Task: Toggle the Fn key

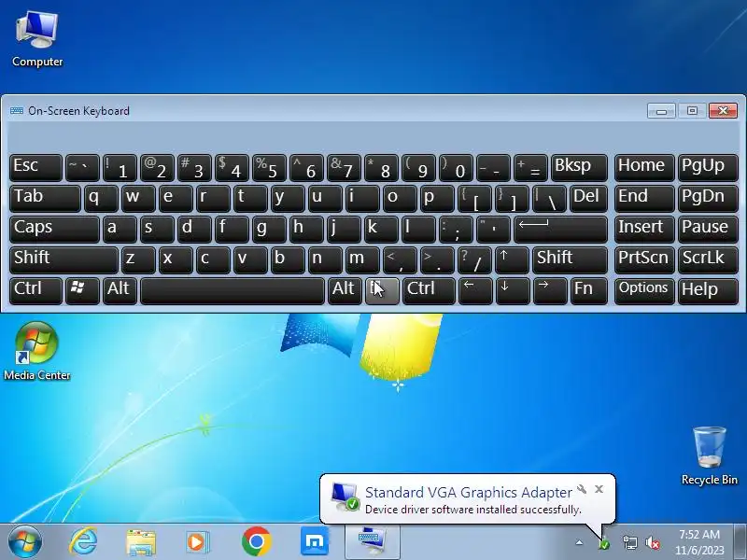Action: coord(589,291)
